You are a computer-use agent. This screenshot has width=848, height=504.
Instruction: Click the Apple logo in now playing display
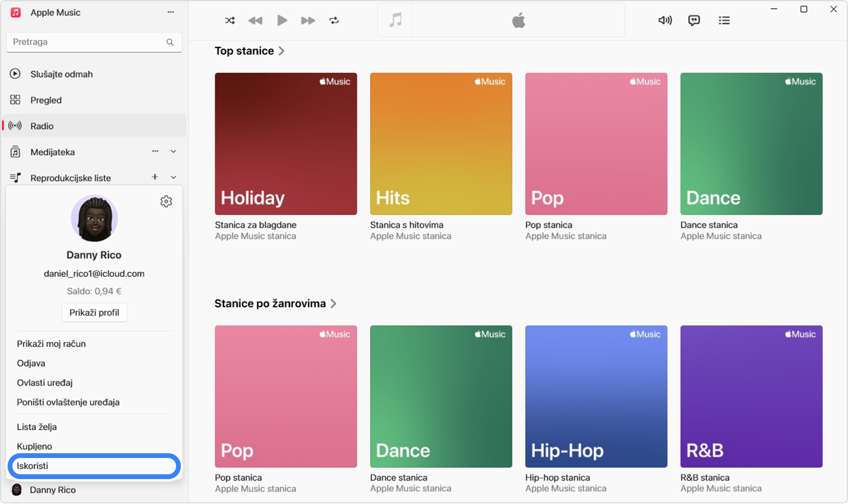click(x=518, y=21)
